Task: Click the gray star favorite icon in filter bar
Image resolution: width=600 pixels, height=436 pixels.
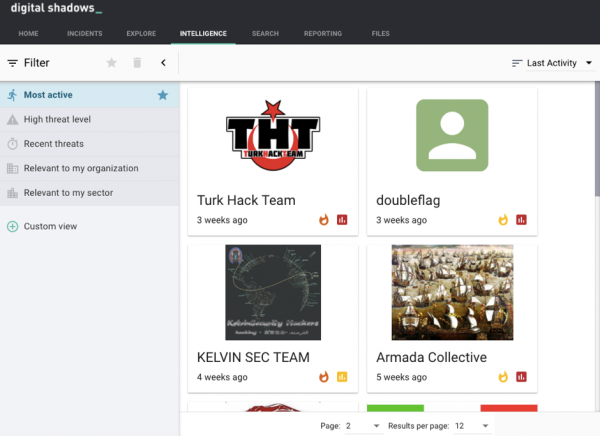Action: click(111, 62)
